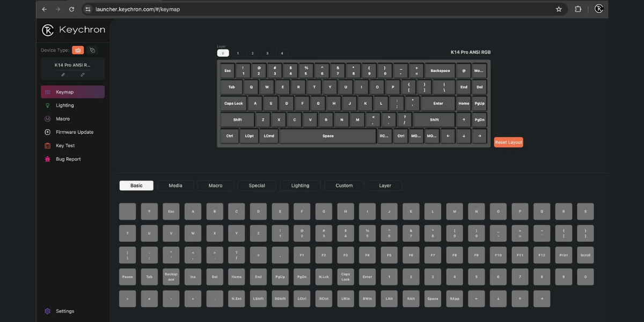Select the mouse device type icon
This screenshot has width=644, height=322.
coord(92,50)
